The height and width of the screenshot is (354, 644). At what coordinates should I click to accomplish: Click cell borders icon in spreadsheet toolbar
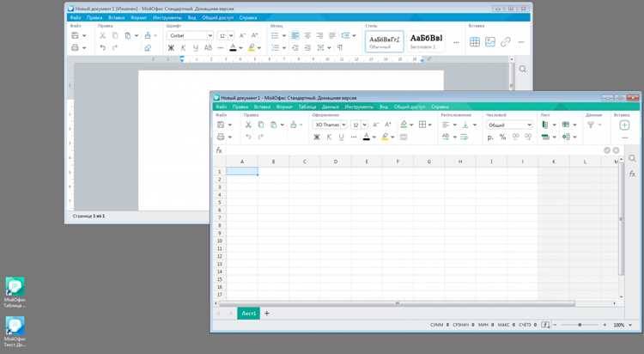click(x=422, y=125)
